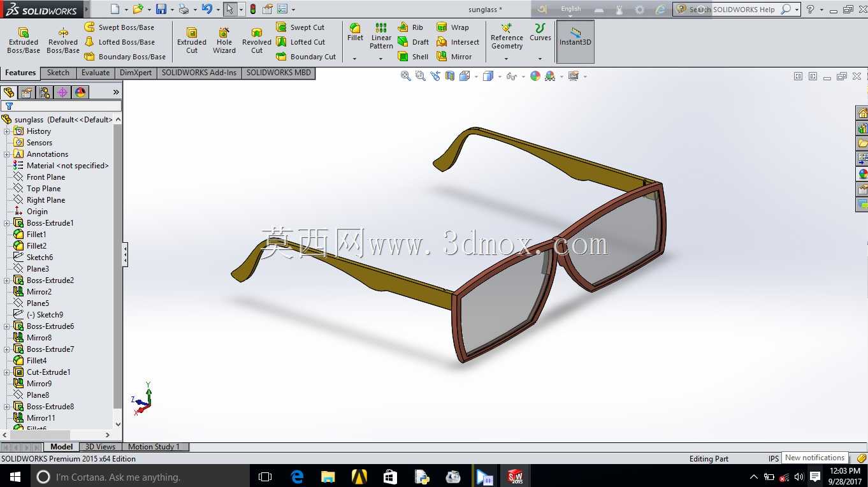Select the Draft tool
Screen dimensions: 868x487
[x=413, y=42]
